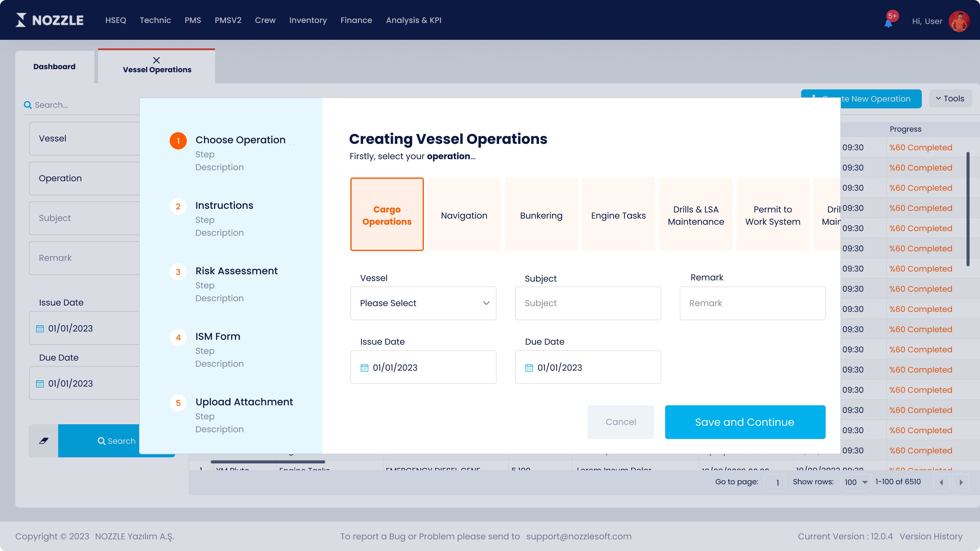This screenshot has height=551, width=980.
Task: Open the Technic menu
Action: pos(155,20)
